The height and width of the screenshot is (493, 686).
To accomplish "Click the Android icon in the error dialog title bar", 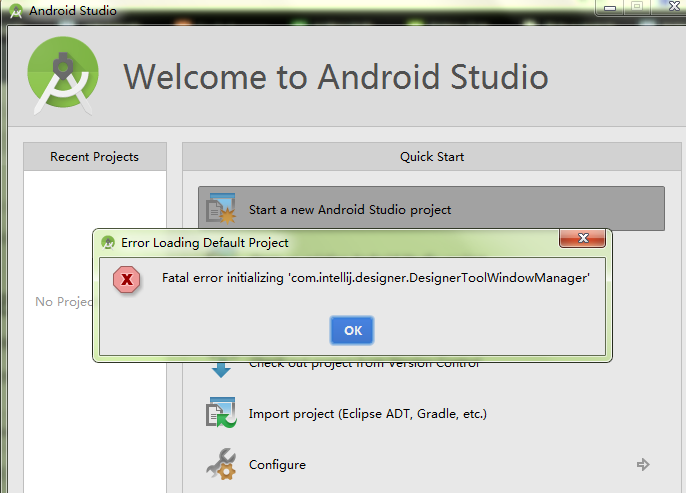I will (x=108, y=242).
